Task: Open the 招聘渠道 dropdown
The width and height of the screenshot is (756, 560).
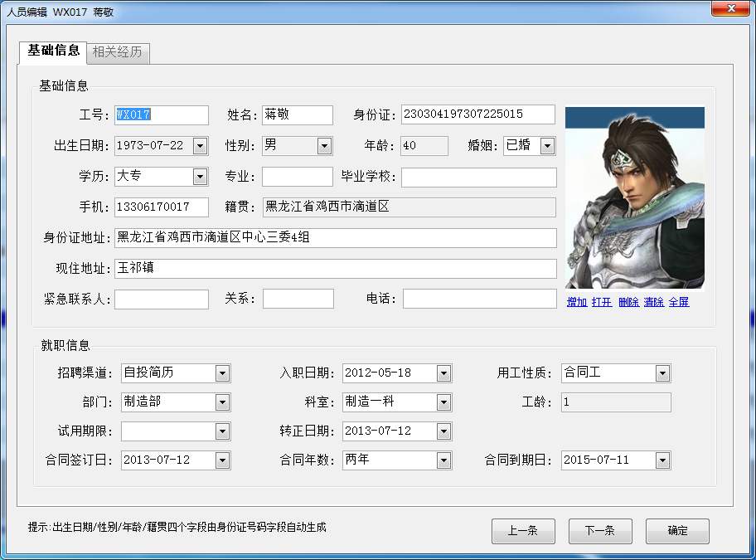Action: click(x=222, y=373)
